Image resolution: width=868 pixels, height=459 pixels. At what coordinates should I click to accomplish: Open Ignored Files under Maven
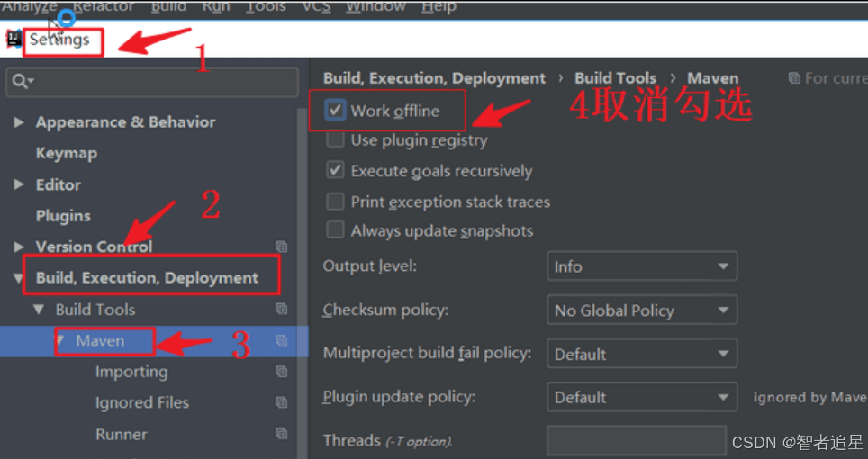142,402
